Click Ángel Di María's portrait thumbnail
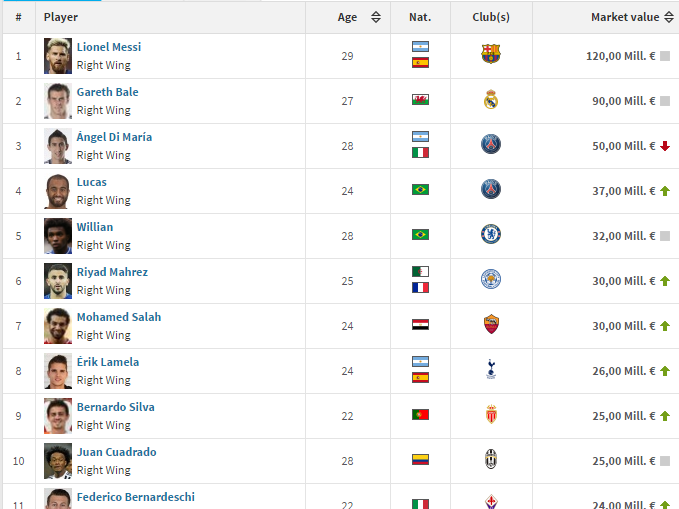679x509 pixels. pos(58,146)
